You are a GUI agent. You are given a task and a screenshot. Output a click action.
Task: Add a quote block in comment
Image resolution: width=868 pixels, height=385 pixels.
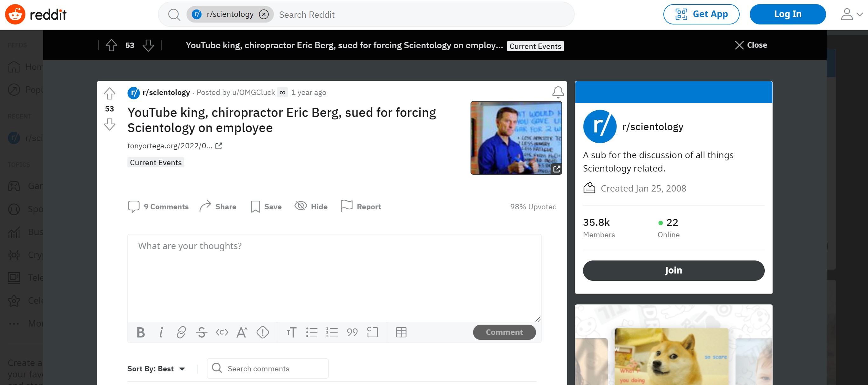pyautogui.click(x=352, y=333)
